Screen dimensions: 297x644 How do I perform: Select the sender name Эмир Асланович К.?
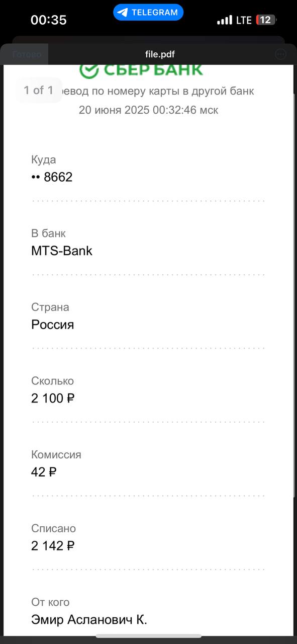point(89,620)
